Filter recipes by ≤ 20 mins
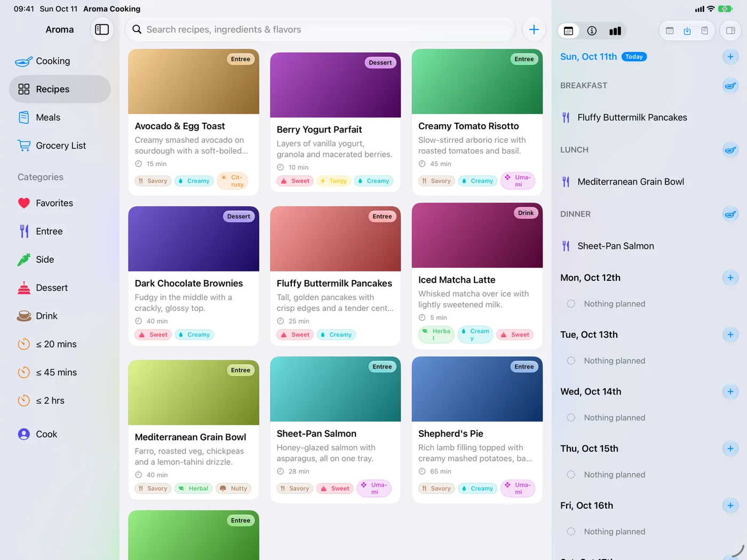The height and width of the screenshot is (560, 747). (x=60, y=345)
